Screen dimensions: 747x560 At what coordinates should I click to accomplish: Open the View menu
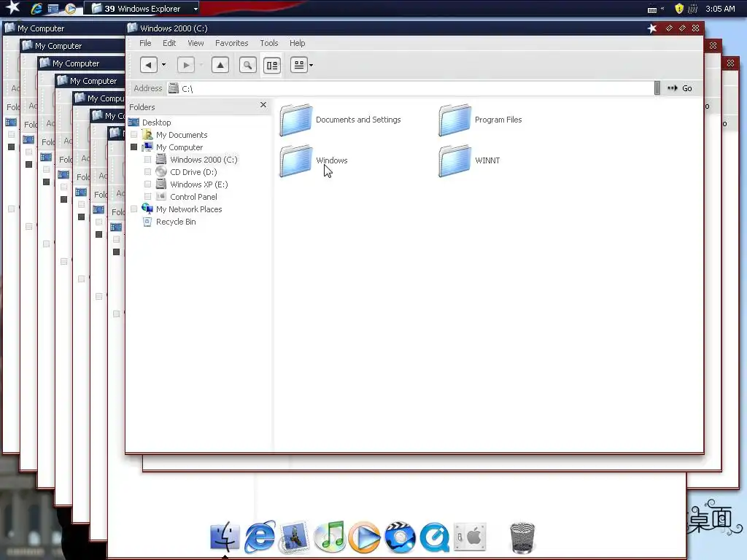click(196, 43)
